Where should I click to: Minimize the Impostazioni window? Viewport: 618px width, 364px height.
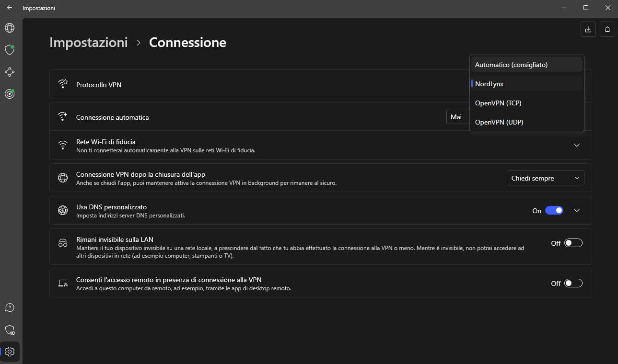pos(564,8)
